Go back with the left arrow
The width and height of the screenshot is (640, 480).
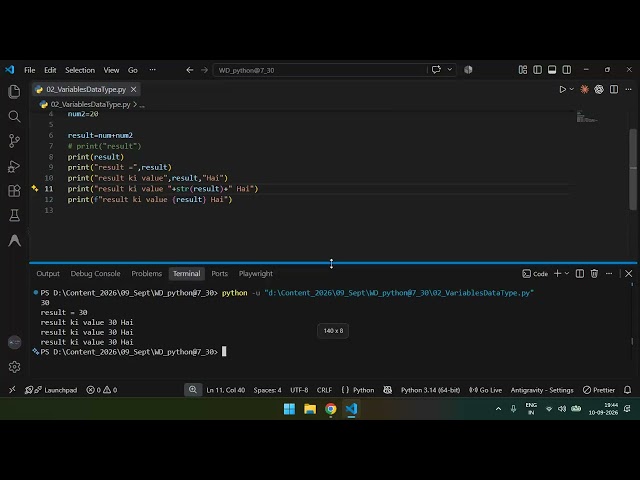190,70
